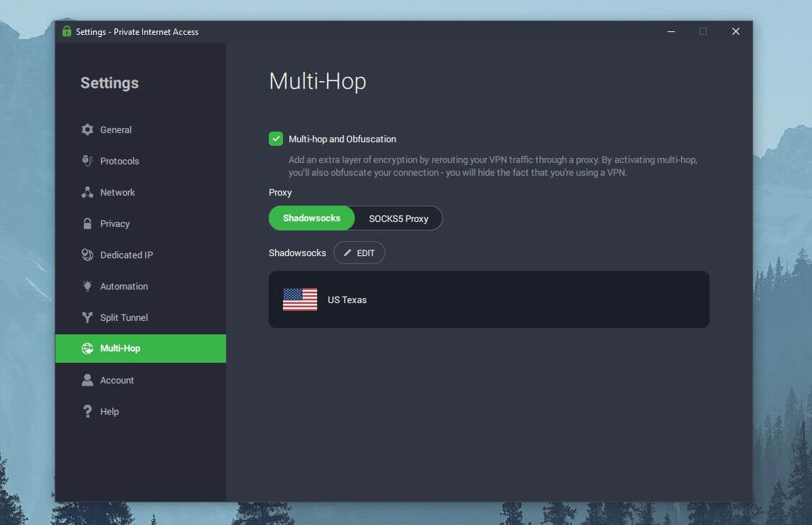The height and width of the screenshot is (525, 812).
Task: Click the Protocols plug icon
Action: 87,161
